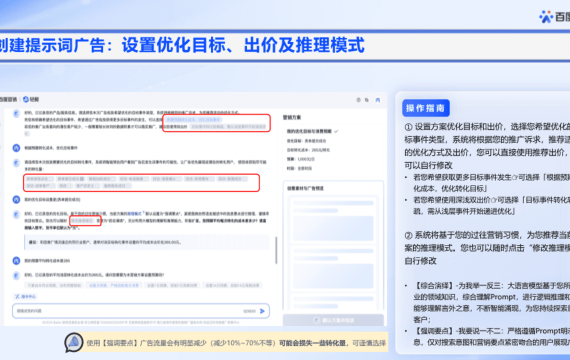
Task: Click the 轻舸 logo icon in the header
Action: (26, 99)
